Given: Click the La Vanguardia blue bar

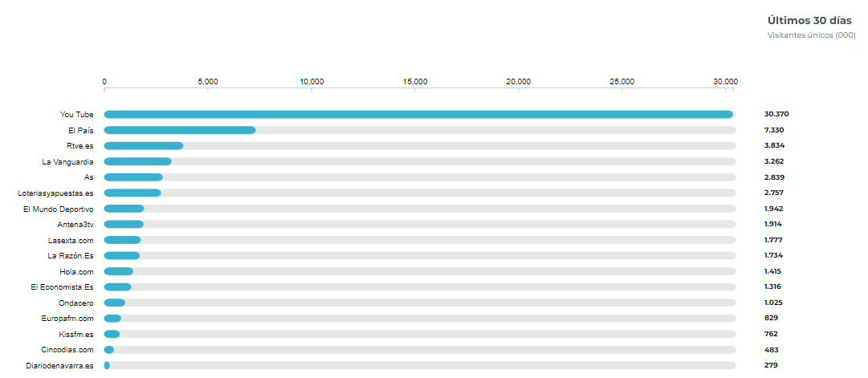Looking at the screenshot, I should click(x=137, y=161).
